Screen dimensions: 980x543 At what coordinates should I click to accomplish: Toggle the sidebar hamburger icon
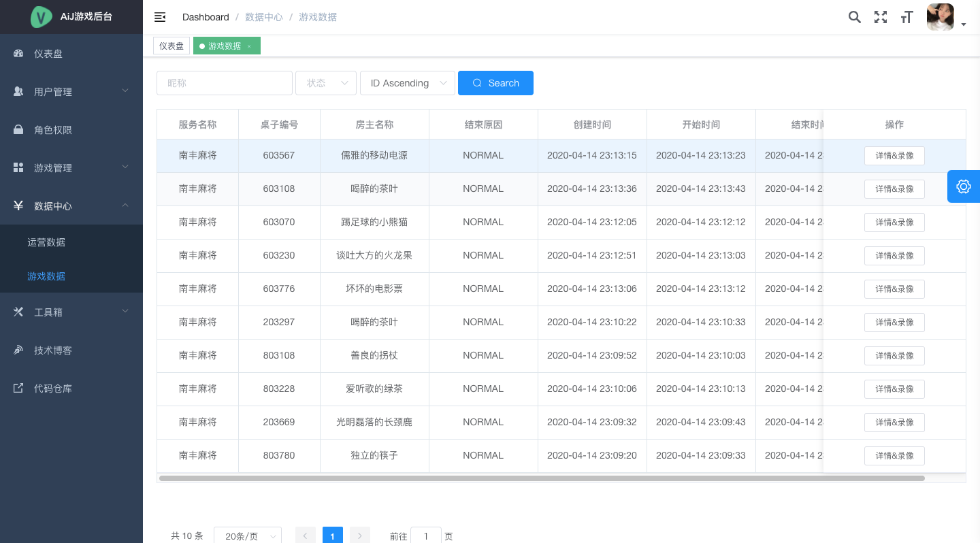(x=160, y=17)
